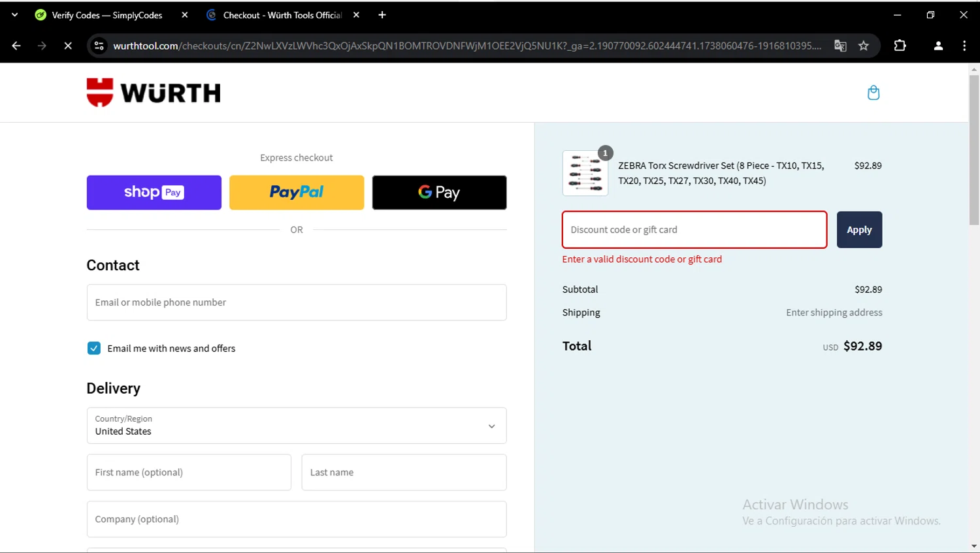Switch to the Checkout - Würth Tools tab
This screenshot has width=980, height=553.
pyautogui.click(x=282, y=15)
